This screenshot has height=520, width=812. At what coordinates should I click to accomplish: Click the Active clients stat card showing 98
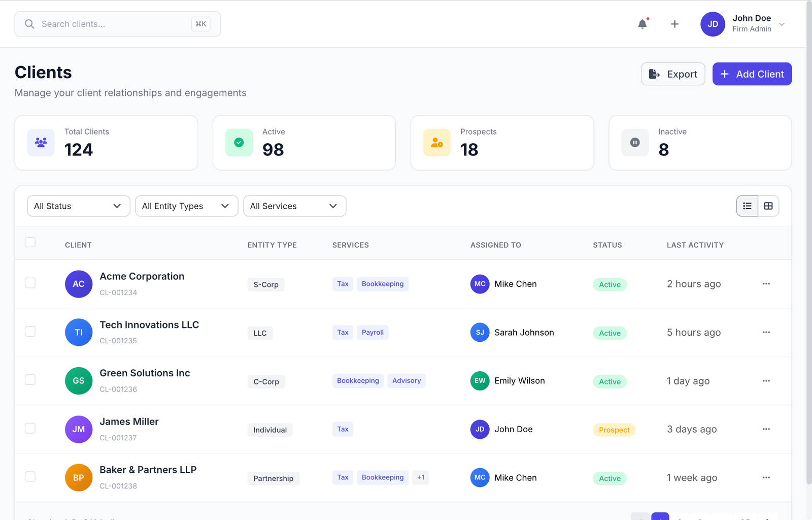tap(303, 143)
